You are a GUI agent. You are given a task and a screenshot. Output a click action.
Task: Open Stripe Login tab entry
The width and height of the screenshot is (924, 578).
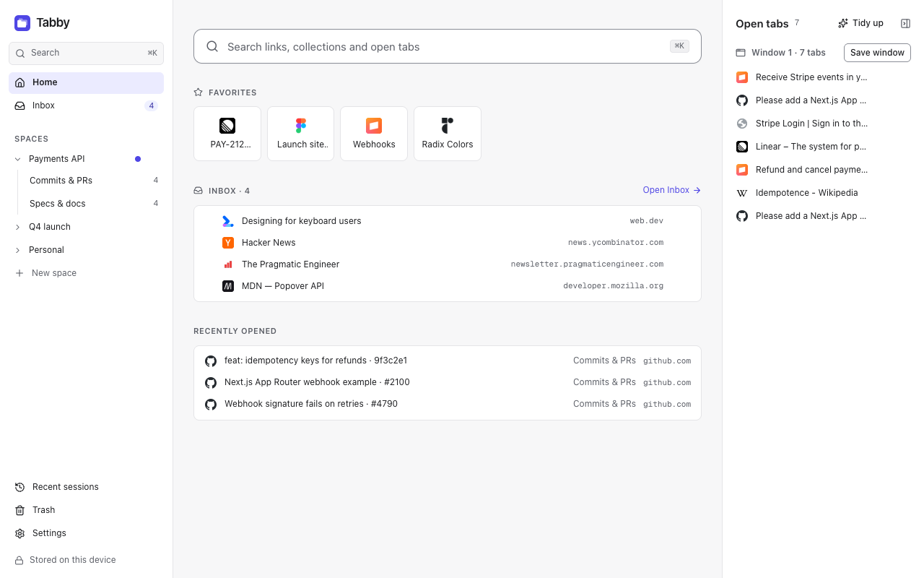point(823,124)
